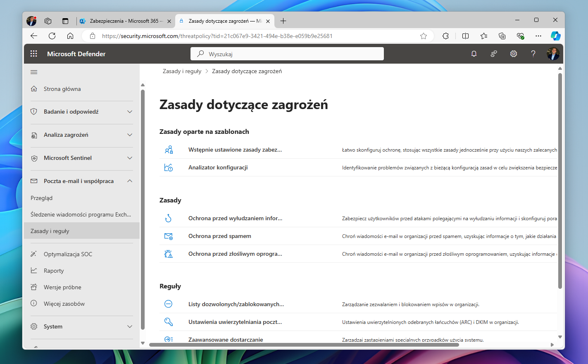The width and height of the screenshot is (588, 364).
Task: Click the Więcej zasobów info icon
Action: 34,303
